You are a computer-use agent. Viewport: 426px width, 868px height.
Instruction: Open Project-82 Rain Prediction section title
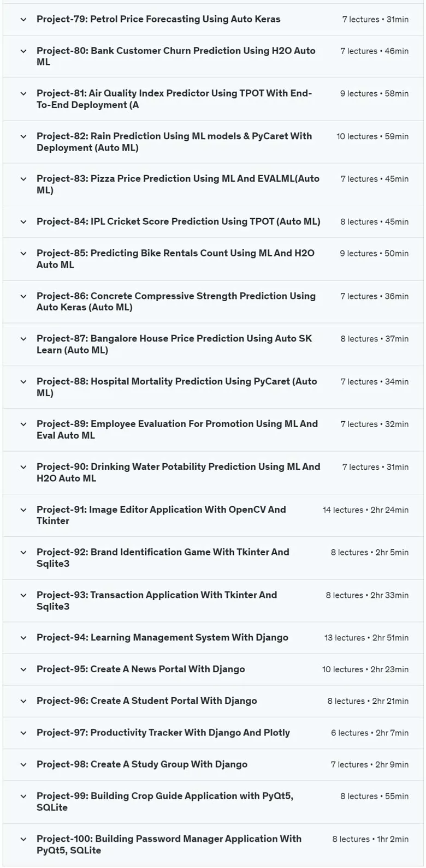click(174, 142)
